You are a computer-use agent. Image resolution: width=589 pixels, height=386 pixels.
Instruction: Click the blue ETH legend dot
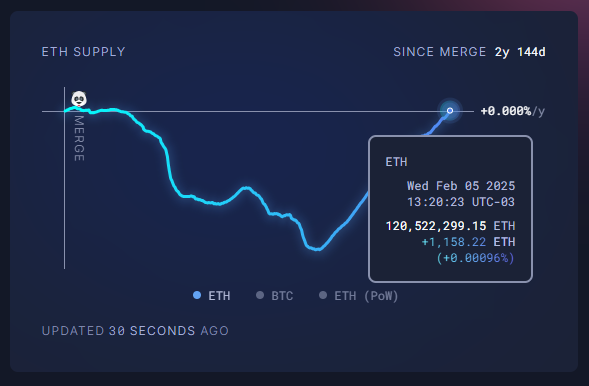197,295
